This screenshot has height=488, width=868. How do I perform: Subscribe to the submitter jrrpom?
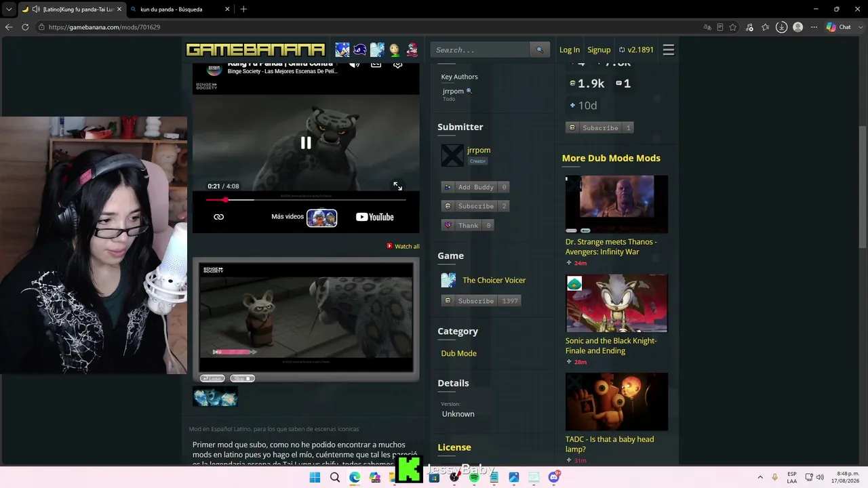[x=475, y=206]
